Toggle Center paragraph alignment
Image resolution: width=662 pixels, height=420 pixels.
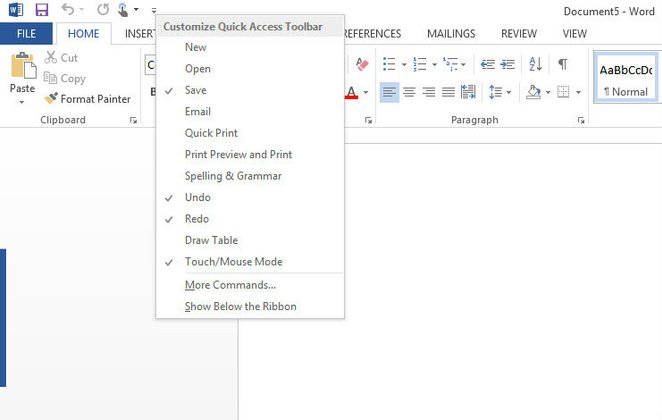409,92
